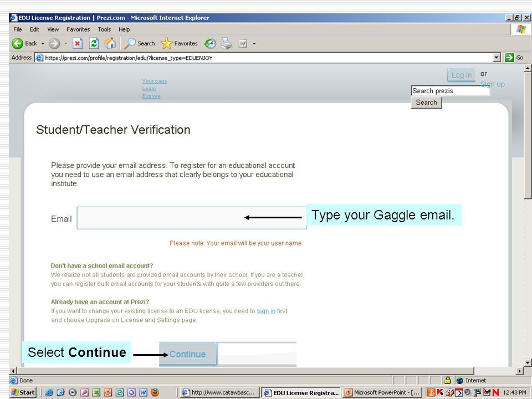Launch Excel from quick launch bar
Viewport: 532px width, 399px height.
[96, 392]
